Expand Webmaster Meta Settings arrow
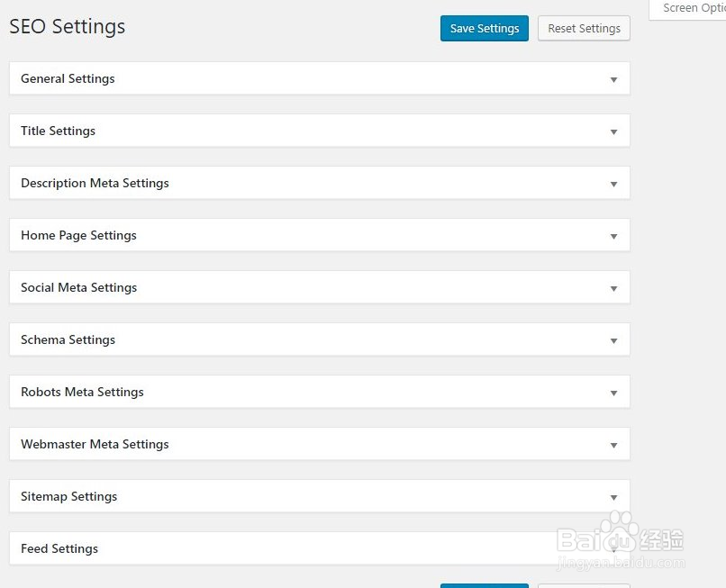This screenshot has width=726, height=588. [x=613, y=446]
